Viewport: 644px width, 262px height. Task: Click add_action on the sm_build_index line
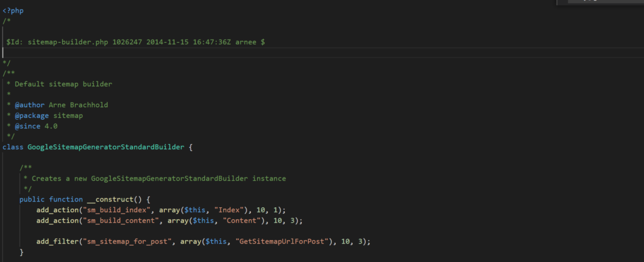57,210
